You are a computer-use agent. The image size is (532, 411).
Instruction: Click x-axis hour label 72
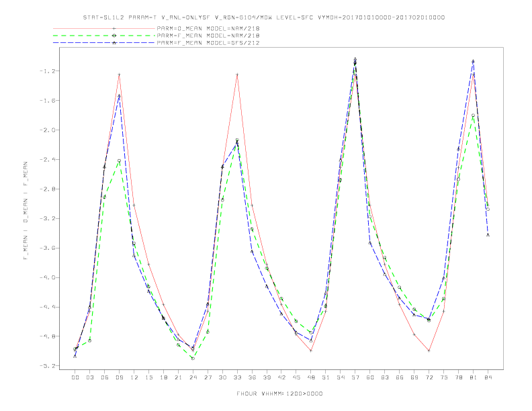click(x=429, y=377)
